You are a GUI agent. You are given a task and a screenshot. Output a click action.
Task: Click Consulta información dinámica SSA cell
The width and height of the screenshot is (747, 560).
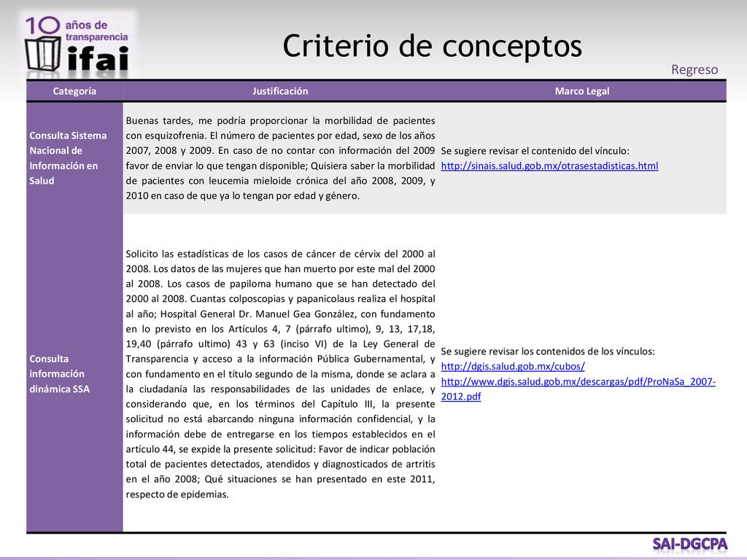[74, 373]
